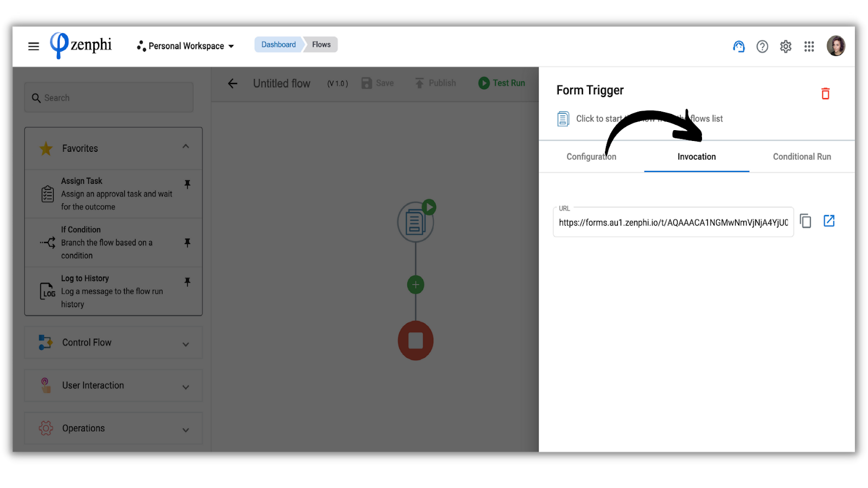
Task: Open the settings gear icon
Action: (786, 47)
